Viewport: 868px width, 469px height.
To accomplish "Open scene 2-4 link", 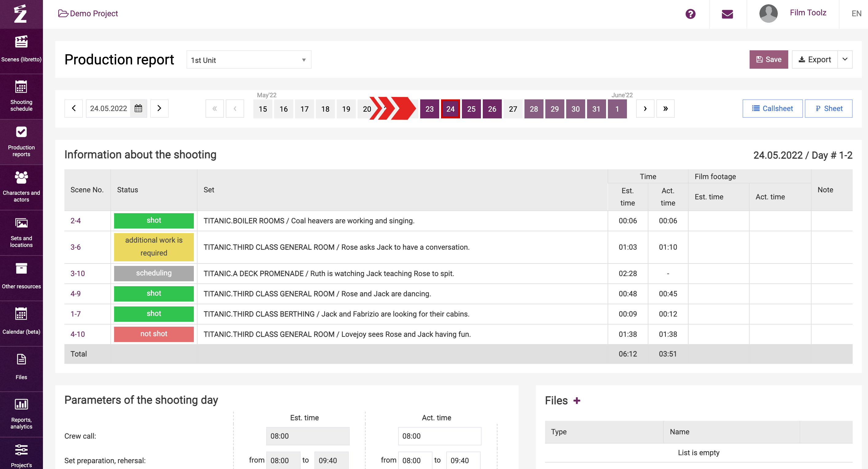I will pos(75,221).
